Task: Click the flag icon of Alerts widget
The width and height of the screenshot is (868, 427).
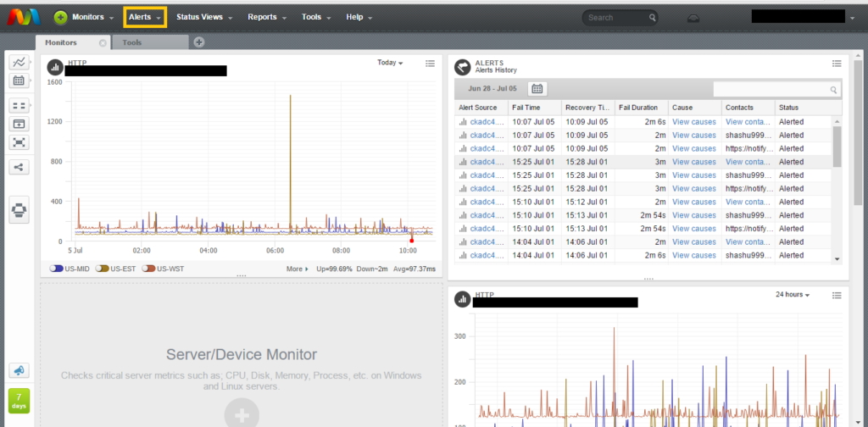Action: coord(462,68)
